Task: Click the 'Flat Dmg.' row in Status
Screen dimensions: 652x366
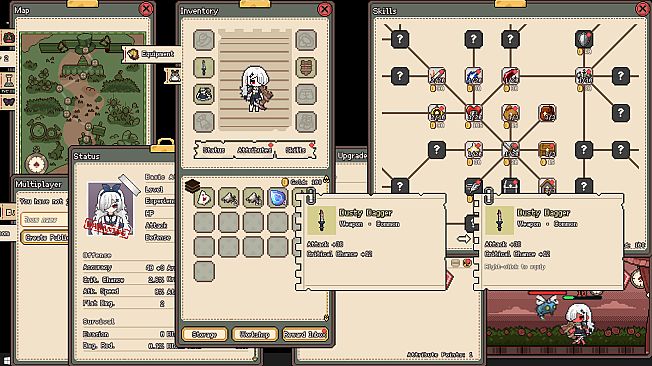Action: pyautogui.click(x=128, y=303)
